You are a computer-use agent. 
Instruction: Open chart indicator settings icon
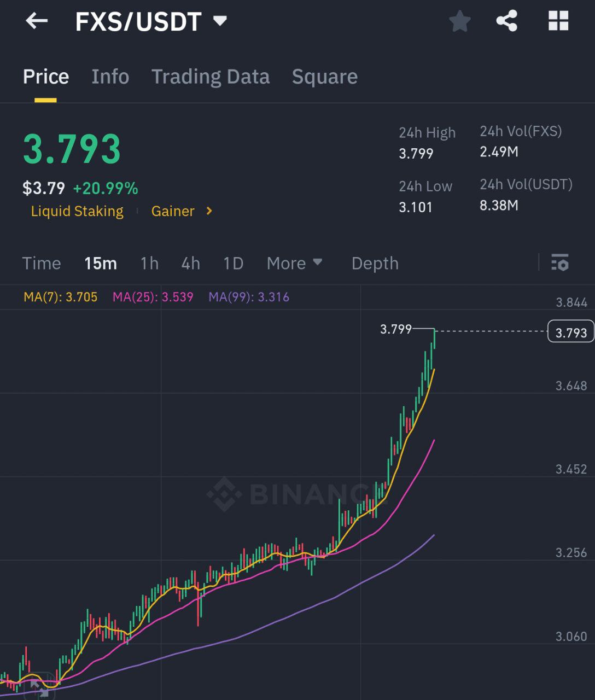[560, 262]
